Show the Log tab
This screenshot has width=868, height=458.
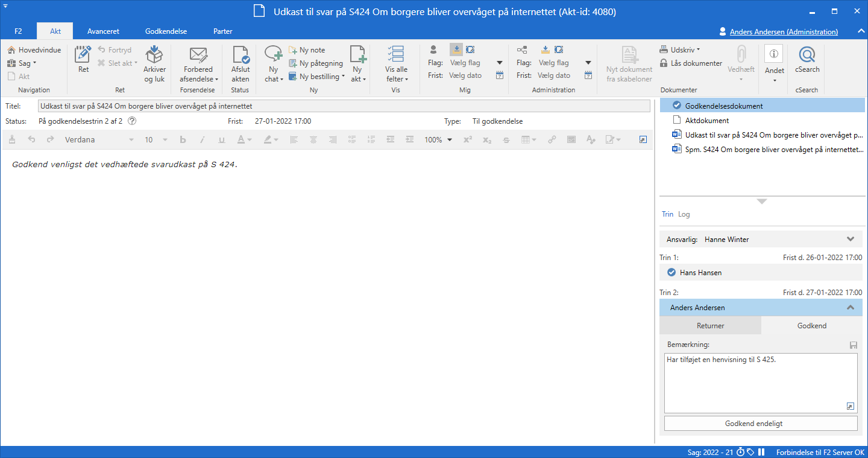(684, 214)
